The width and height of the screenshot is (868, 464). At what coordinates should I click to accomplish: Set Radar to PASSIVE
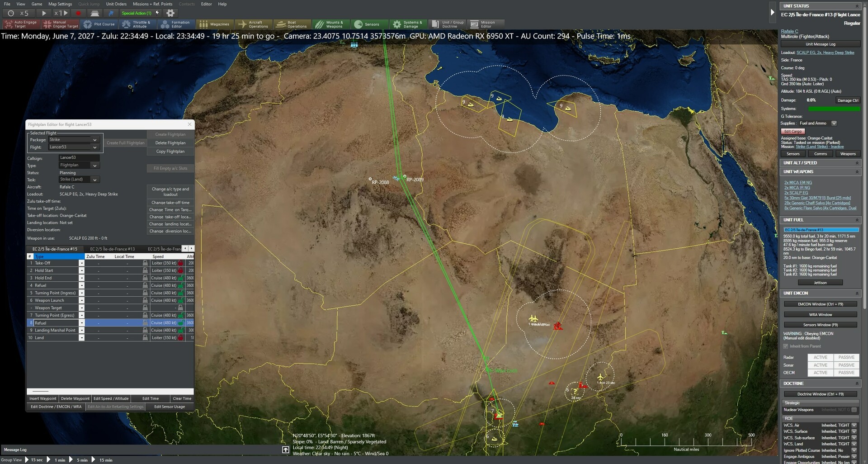846,357
